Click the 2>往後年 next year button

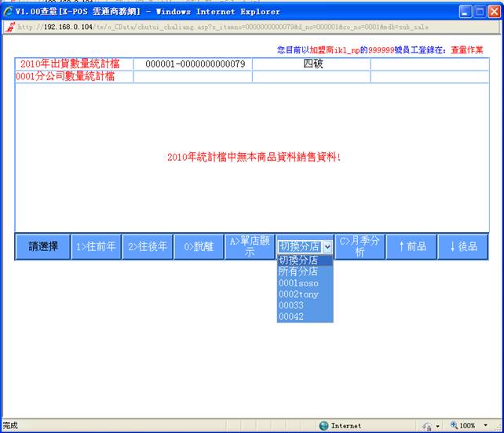point(147,246)
